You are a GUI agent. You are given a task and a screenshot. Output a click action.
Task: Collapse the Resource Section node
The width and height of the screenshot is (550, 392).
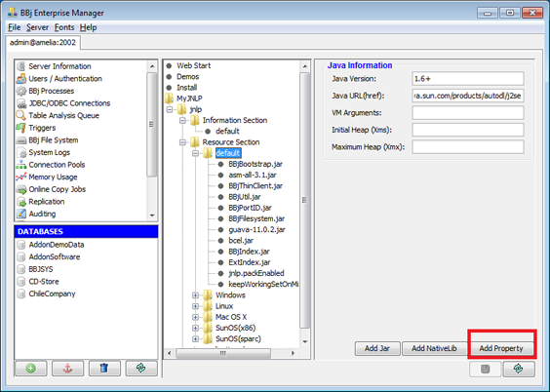point(182,142)
